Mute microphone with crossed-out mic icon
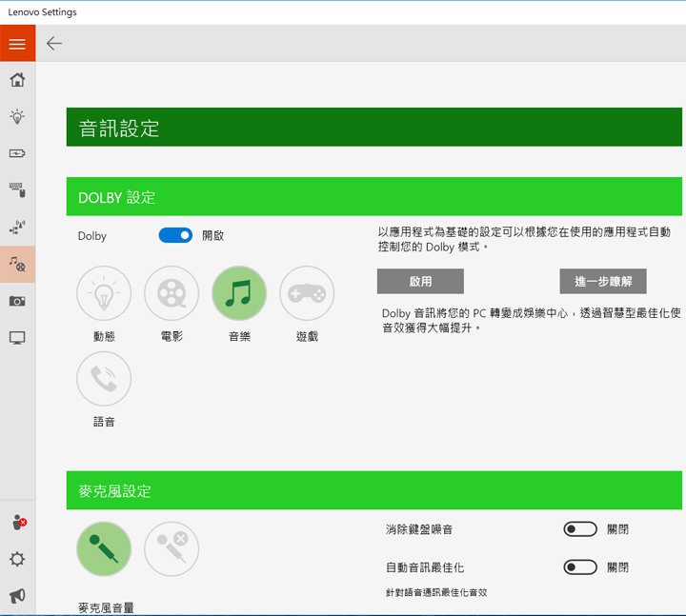The width and height of the screenshot is (686, 616). (171, 549)
